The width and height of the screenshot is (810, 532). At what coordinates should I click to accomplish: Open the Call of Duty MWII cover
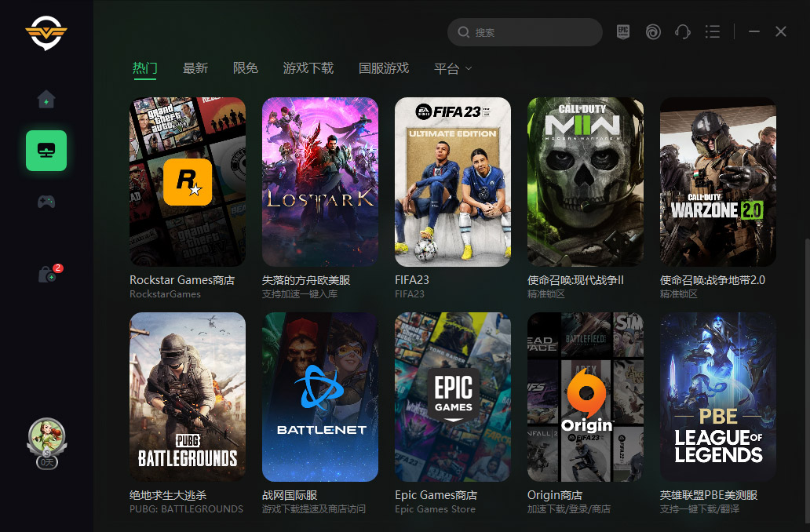[x=586, y=182]
